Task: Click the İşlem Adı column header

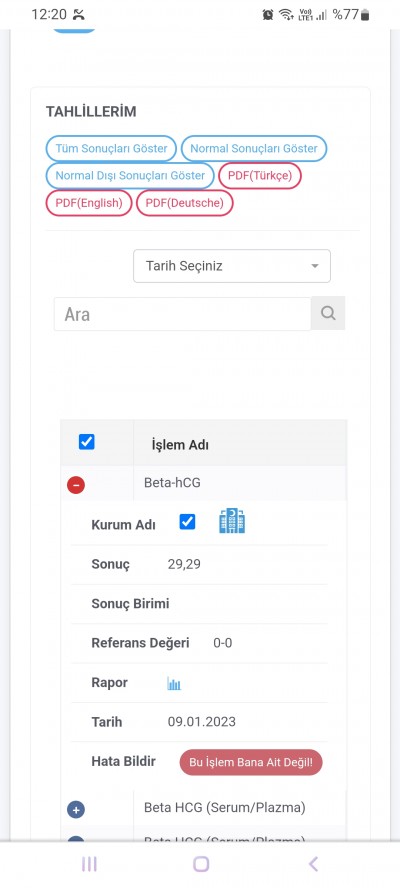Action: pyautogui.click(x=180, y=445)
